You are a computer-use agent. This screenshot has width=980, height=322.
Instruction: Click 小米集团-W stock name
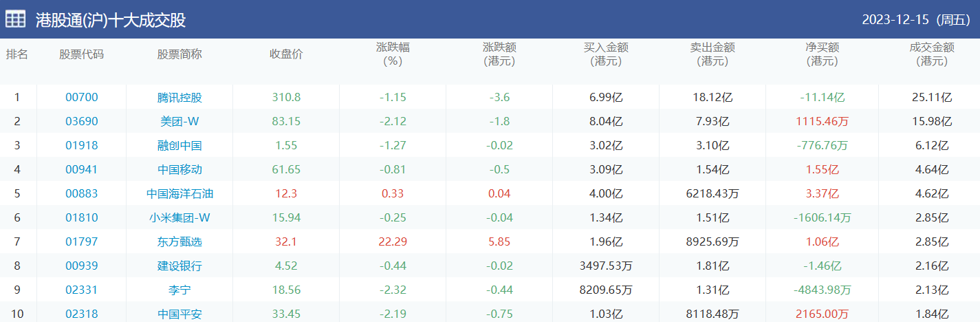(x=179, y=218)
